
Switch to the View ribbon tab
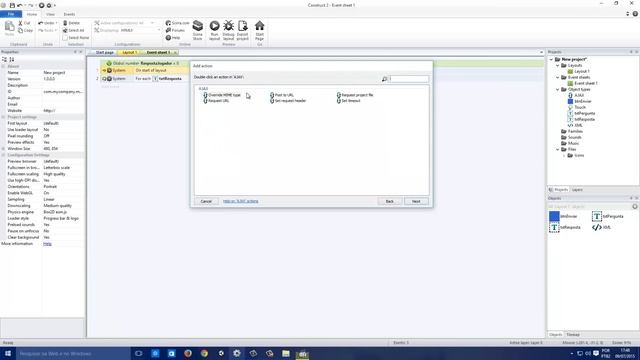click(50, 14)
